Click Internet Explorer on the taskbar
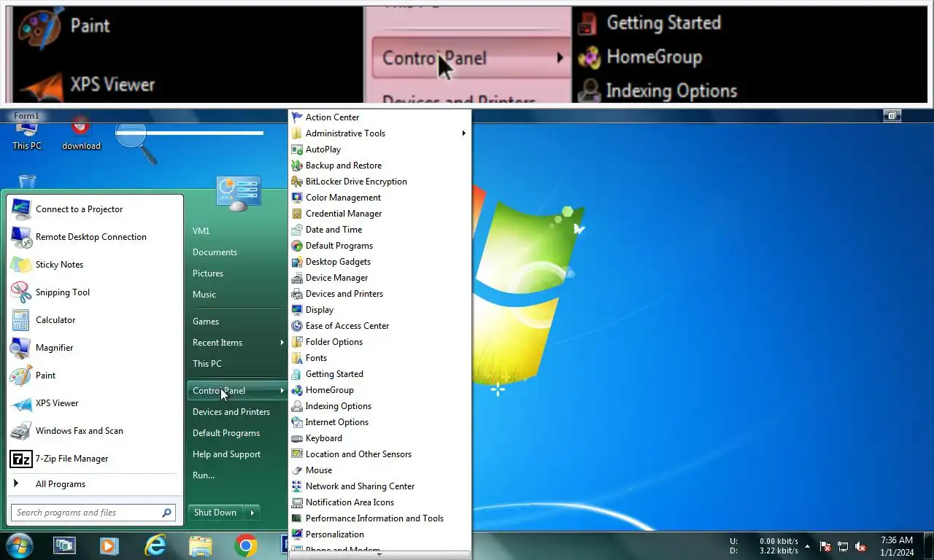 (x=155, y=545)
